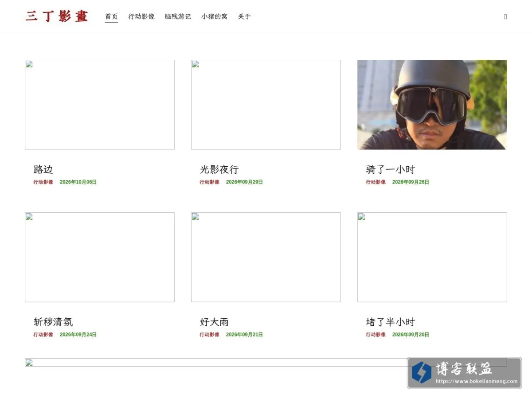Open the helmet rider photo thumbnail
This screenshot has height=399, width=532.
[432, 105]
